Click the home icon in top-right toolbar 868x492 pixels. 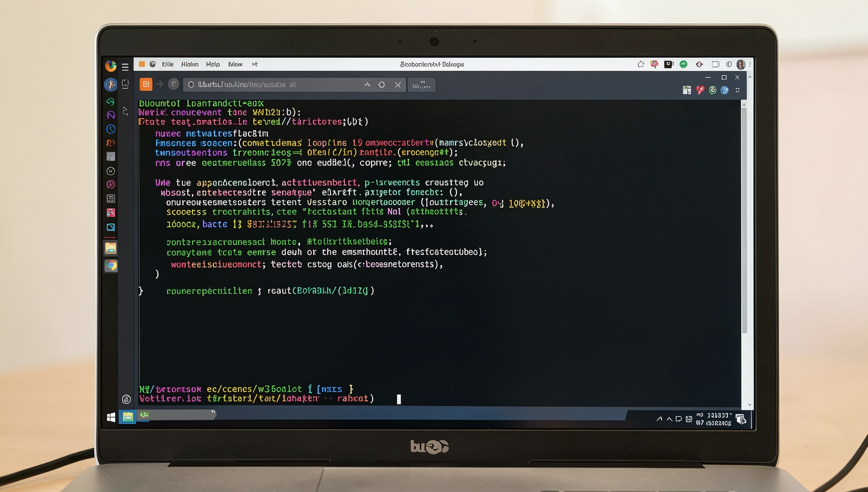(641, 64)
